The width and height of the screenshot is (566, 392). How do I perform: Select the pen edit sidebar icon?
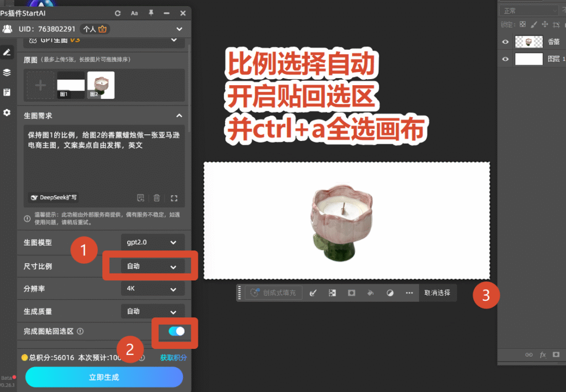click(7, 53)
